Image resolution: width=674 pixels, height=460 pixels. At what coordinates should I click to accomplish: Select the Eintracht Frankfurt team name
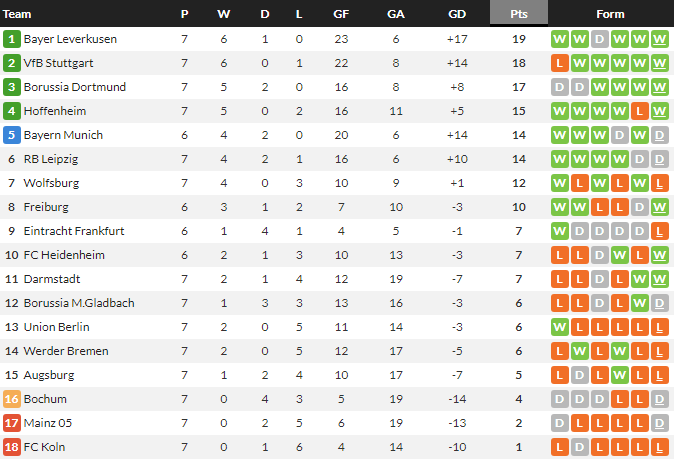pos(74,231)
